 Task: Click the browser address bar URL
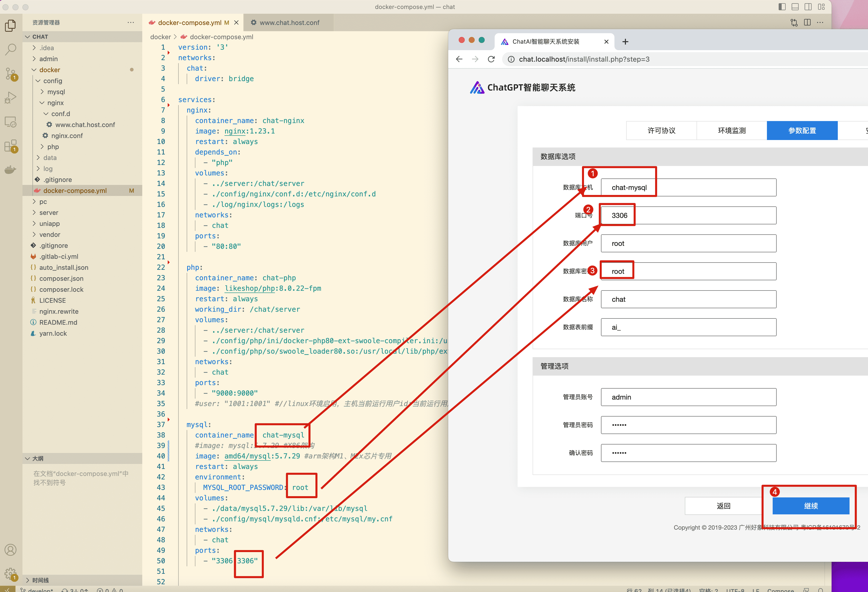[x=584, y=59]
